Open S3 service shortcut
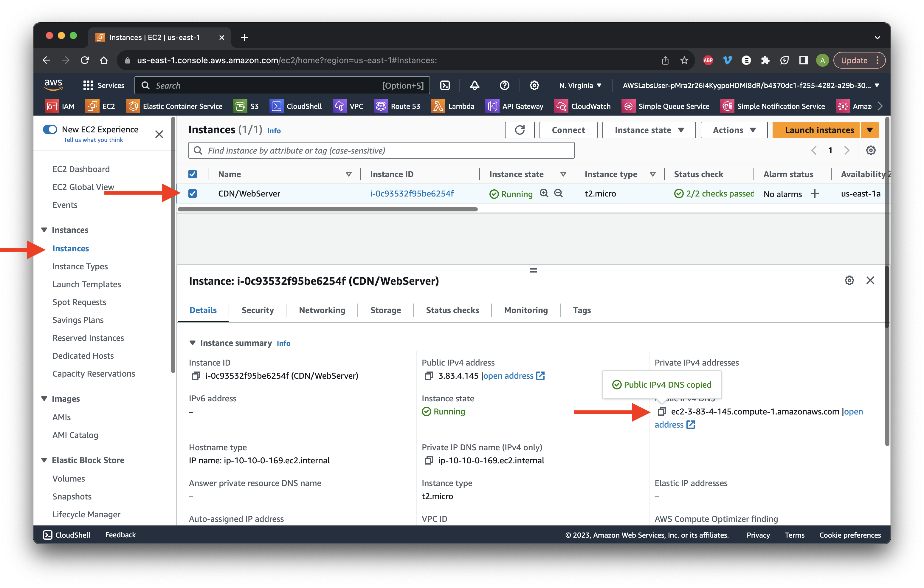924x588 pixels. (x=246, y=106)
